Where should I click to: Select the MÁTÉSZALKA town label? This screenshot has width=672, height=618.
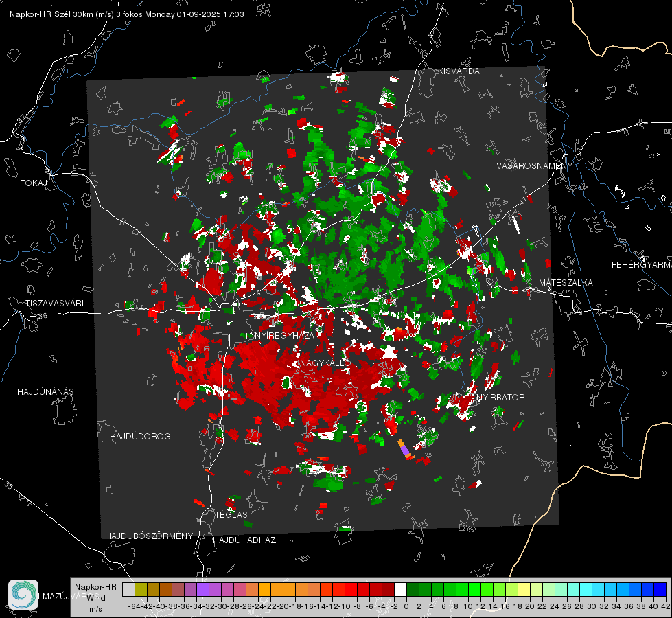(566, 283)
